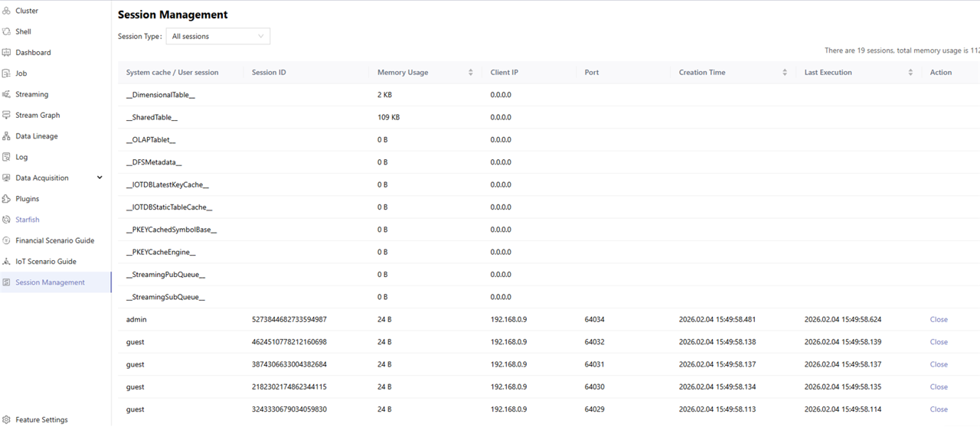
Task: Click the Cluster icon in sidebar
Action: [x=6, y=11]
